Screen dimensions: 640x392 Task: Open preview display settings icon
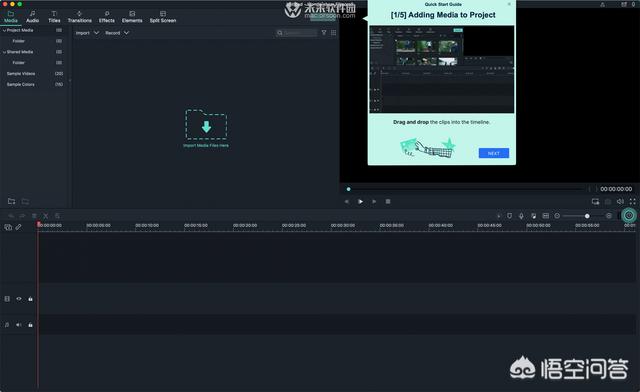coord(596,201)
